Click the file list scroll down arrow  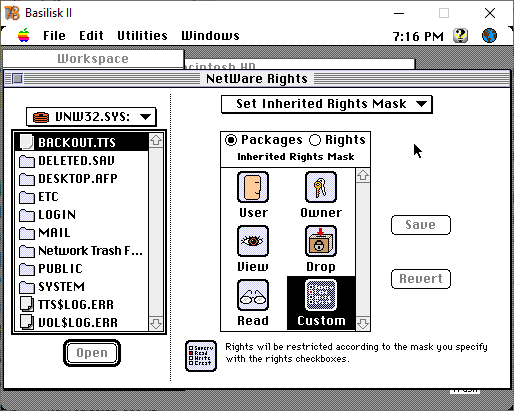156,323
